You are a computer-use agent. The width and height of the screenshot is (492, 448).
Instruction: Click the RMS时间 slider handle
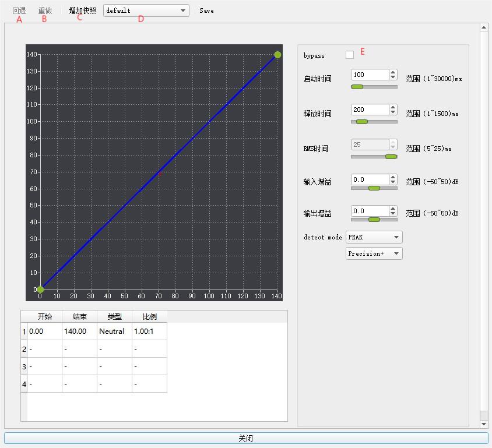point(391,157)
